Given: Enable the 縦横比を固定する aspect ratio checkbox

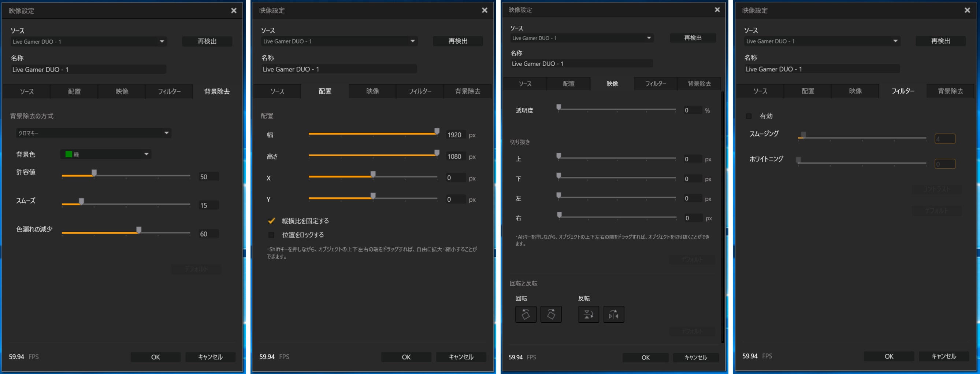Looking at the screenshot, I should pyautogui.click(x=271, y=220).
